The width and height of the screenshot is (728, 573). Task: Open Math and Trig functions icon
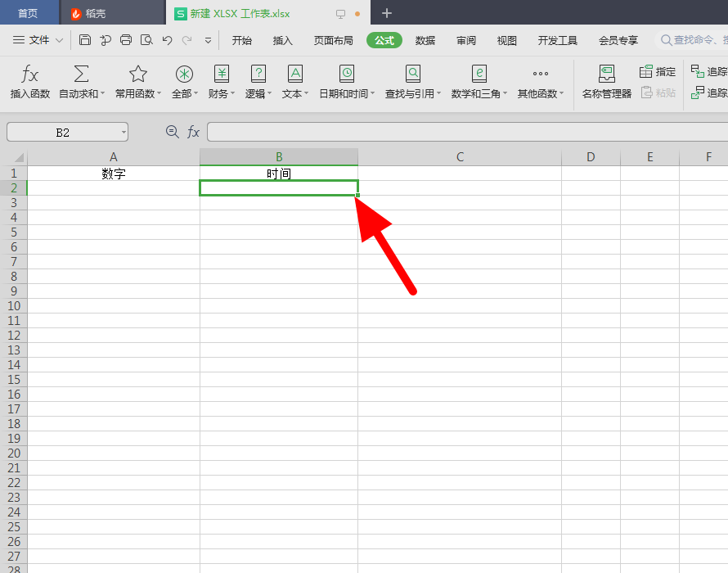click(479, 74)
